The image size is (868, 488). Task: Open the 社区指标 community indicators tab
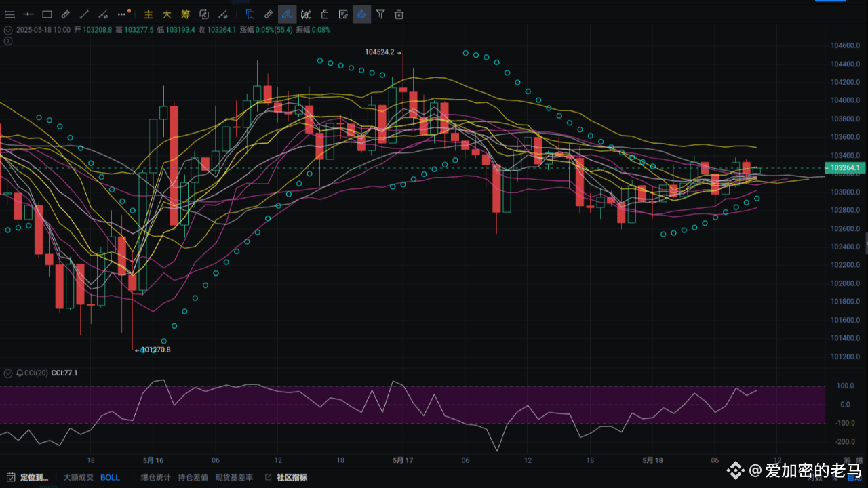tap(292, 477)
